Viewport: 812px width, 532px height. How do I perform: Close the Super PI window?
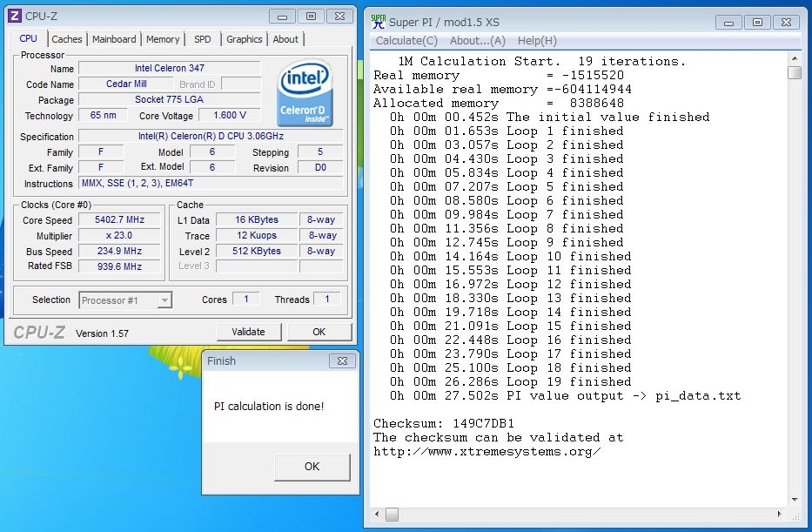789,22
